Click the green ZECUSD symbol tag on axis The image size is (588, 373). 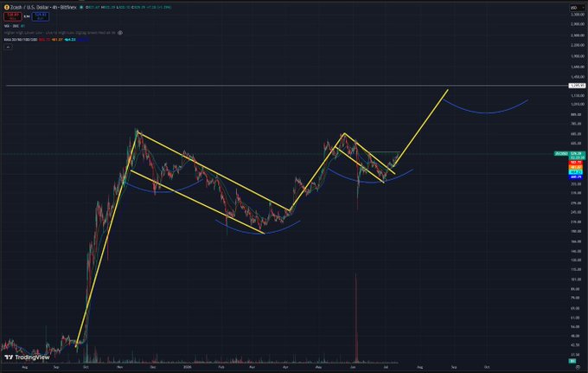pos(561,153)
